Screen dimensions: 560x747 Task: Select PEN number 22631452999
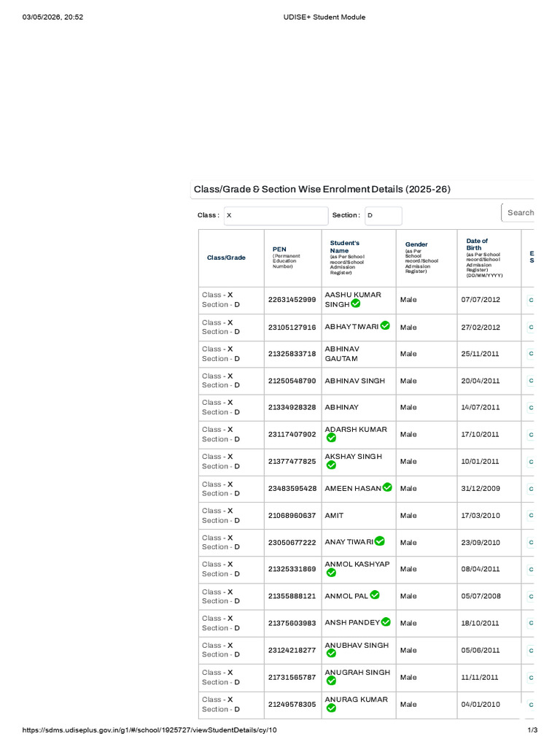(x=292, y=300)
